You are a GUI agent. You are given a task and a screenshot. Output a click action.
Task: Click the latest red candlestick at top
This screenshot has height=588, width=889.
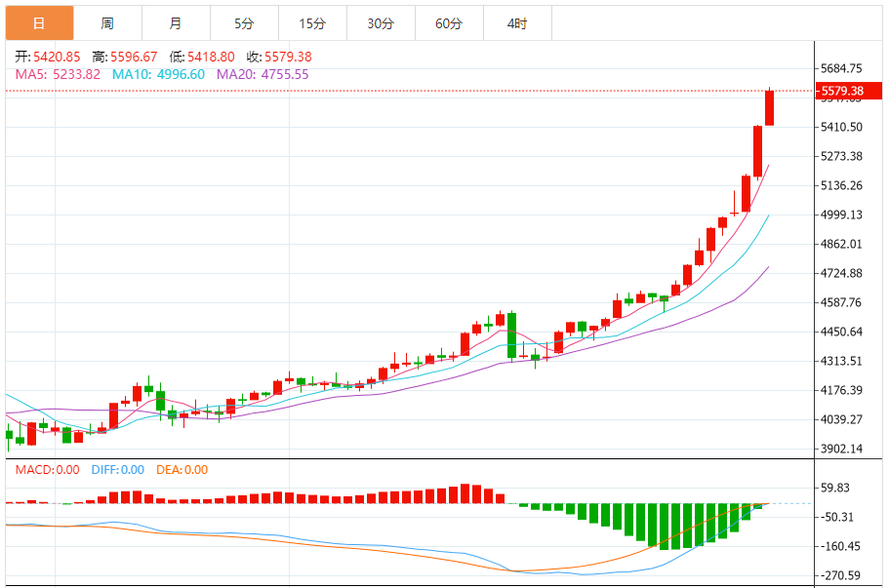tap(769, 107)
